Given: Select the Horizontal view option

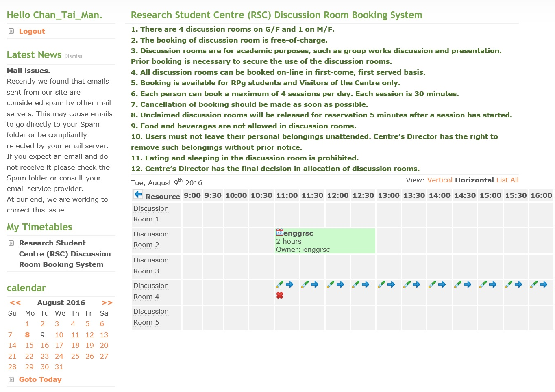Looking at the screenshot, I should [474, 180].
